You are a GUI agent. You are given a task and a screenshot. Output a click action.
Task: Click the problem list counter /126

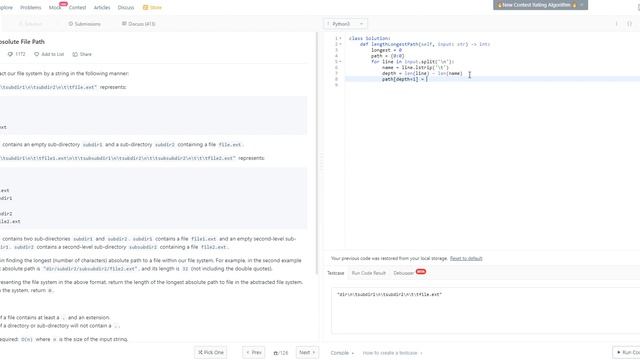[x=280, y=353]
